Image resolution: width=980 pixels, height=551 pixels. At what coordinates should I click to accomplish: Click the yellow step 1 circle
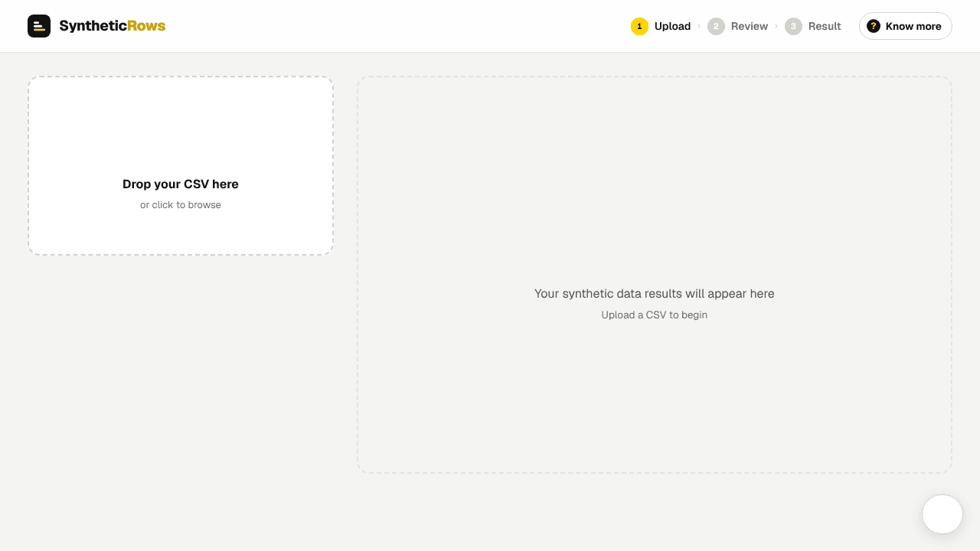(x=639, y=26)
